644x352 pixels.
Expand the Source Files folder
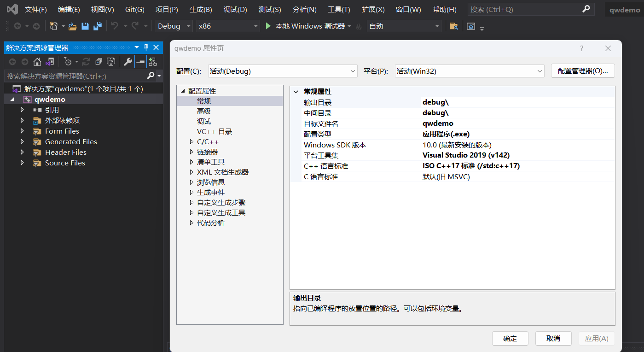click(x=22, y=163)
